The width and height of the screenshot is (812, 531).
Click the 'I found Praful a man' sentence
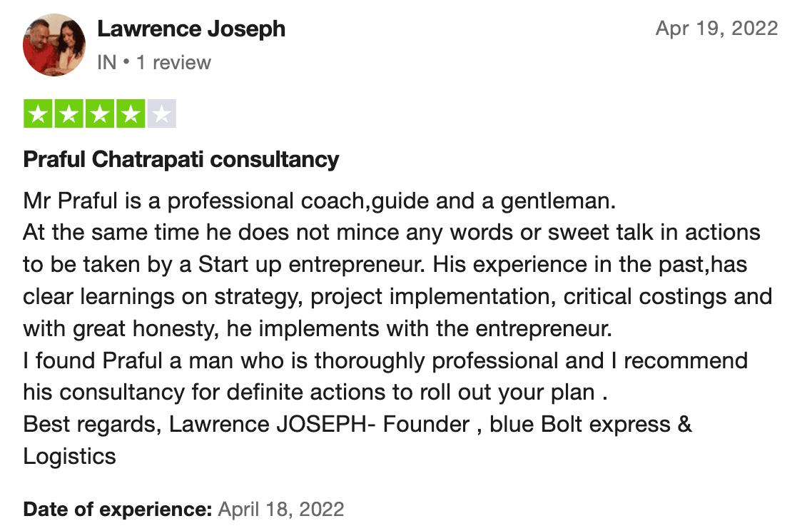pyautogui.click(x=385, y=360)
